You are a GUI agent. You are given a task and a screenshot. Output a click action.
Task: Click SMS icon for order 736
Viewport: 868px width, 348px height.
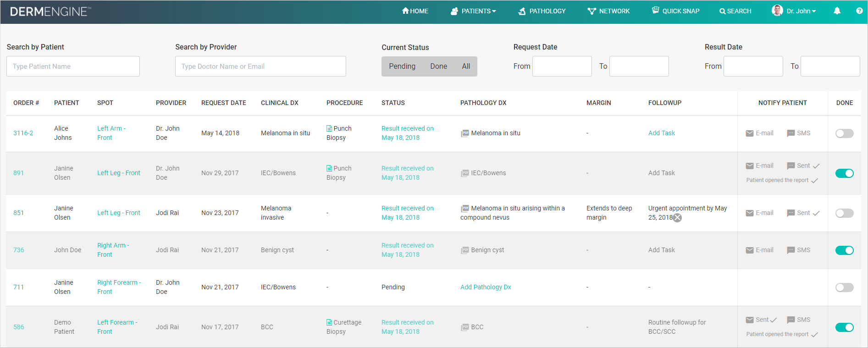pyautogui.click(x=791, y=250)
